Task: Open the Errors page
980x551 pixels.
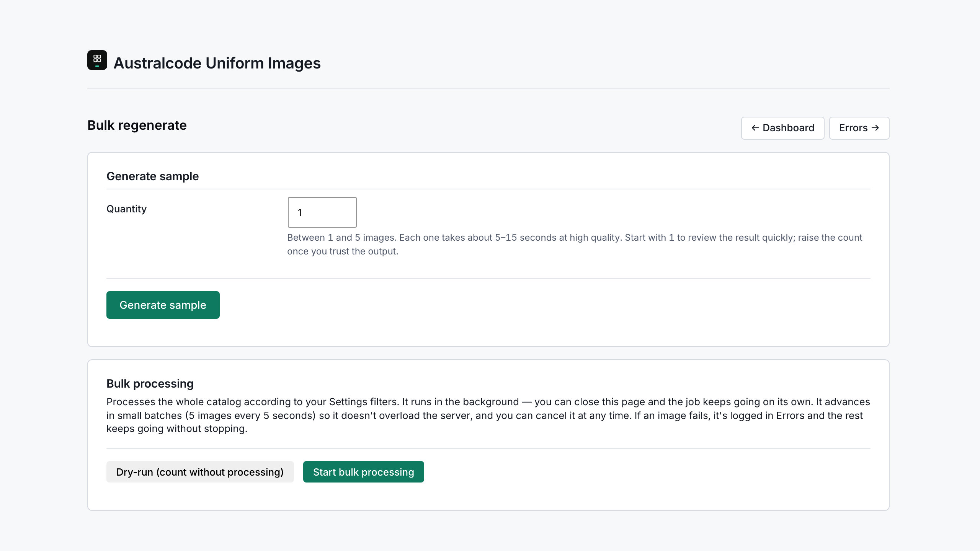Action: [859, 128]
